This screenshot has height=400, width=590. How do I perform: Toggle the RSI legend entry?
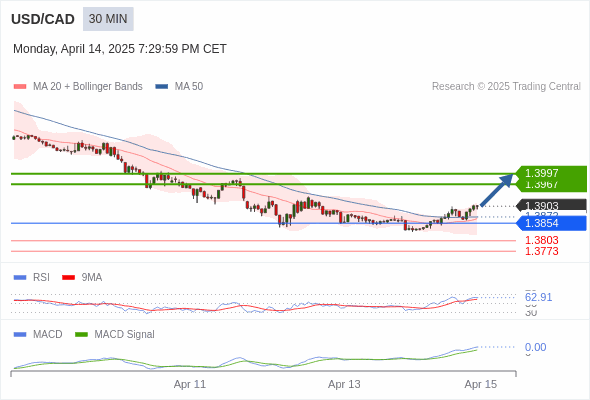click(x=32, y=277)
